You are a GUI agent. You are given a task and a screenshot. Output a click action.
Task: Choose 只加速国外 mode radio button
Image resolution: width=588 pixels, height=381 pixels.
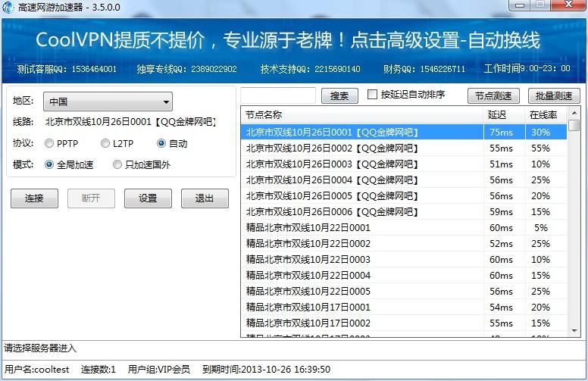117,164
